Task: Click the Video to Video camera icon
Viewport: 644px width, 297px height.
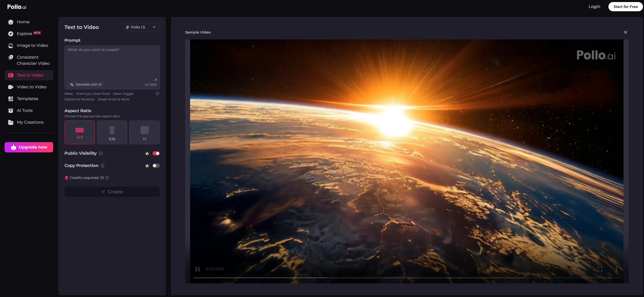Action: [11, 87]
